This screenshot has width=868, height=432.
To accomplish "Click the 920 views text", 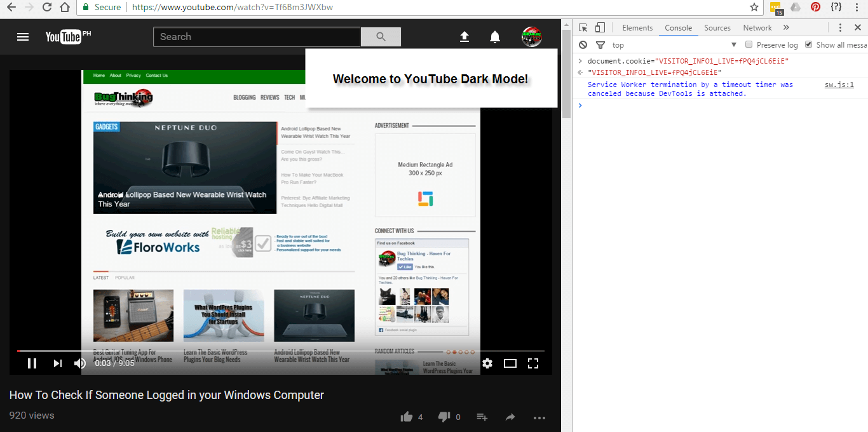I will click(32, 415).
